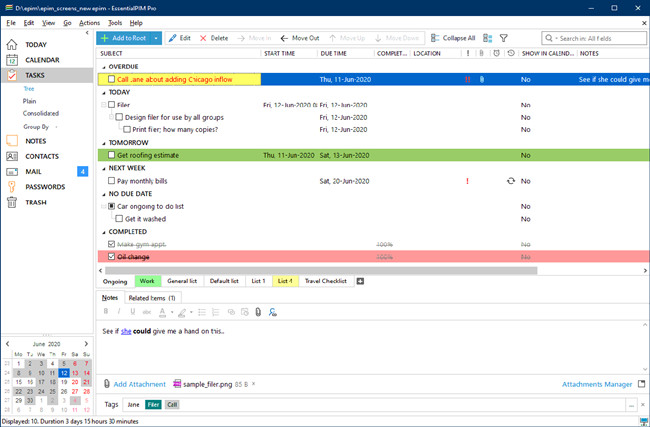650x427 pixels.
Task: Open the Passwords module key icon
Action: click(x=12, y=187)
